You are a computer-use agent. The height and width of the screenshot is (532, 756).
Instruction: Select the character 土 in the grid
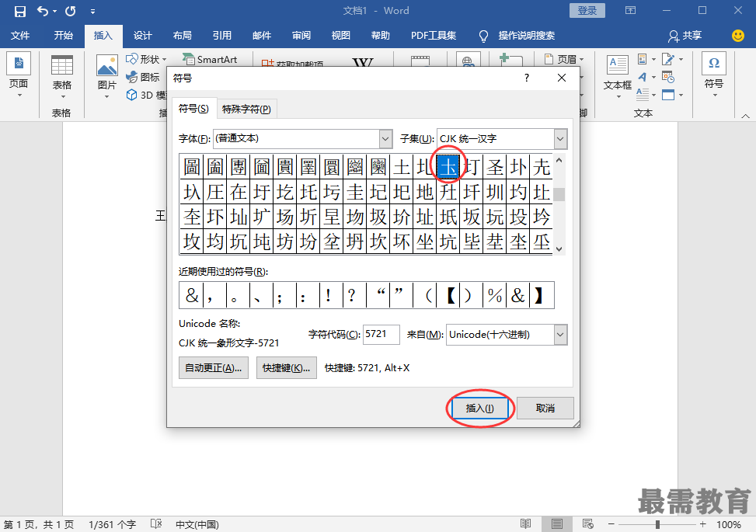402,167
